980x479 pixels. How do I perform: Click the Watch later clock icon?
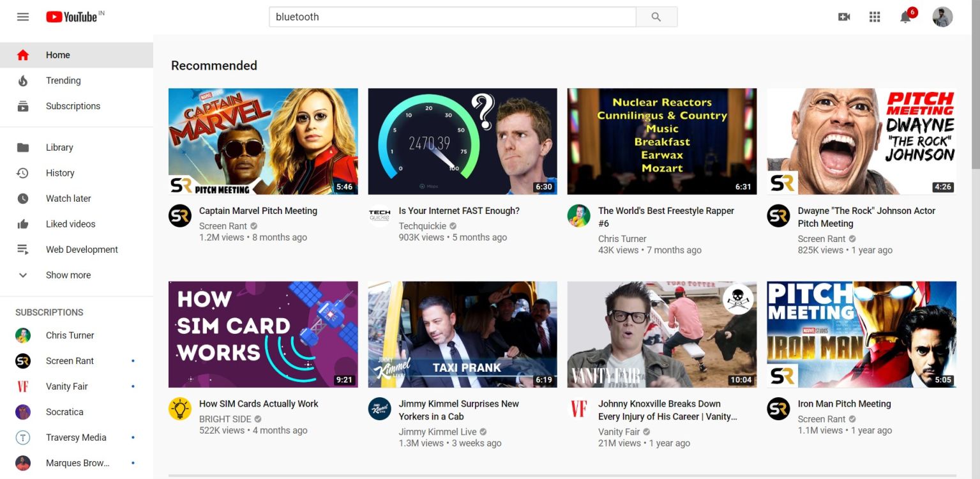pos(23,198)
